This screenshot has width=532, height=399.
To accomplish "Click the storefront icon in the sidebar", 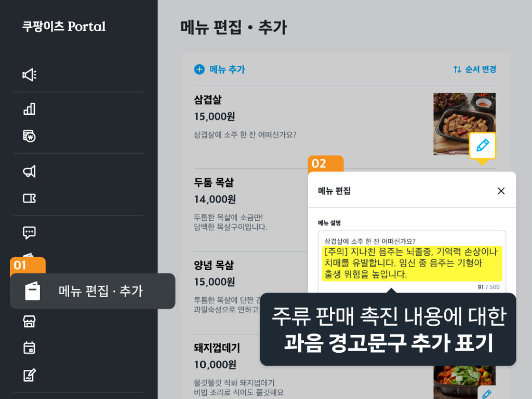I will click(x=30, y=321).
